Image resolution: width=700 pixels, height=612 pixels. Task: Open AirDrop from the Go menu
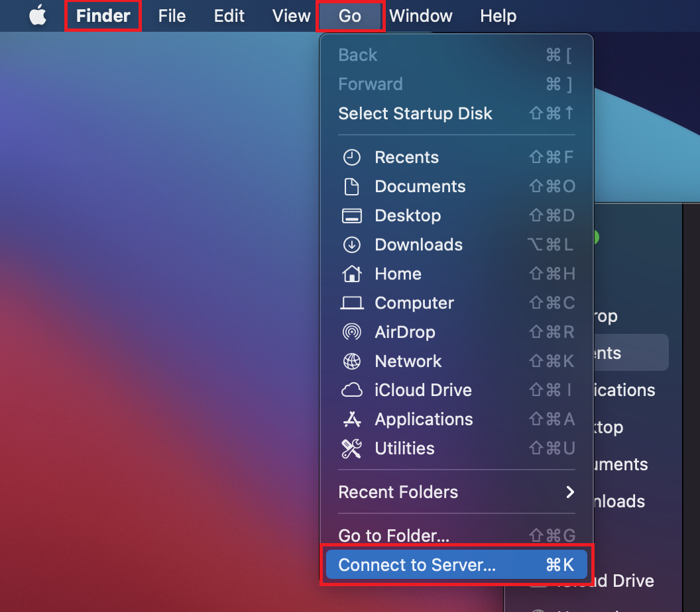coord(456,332)
